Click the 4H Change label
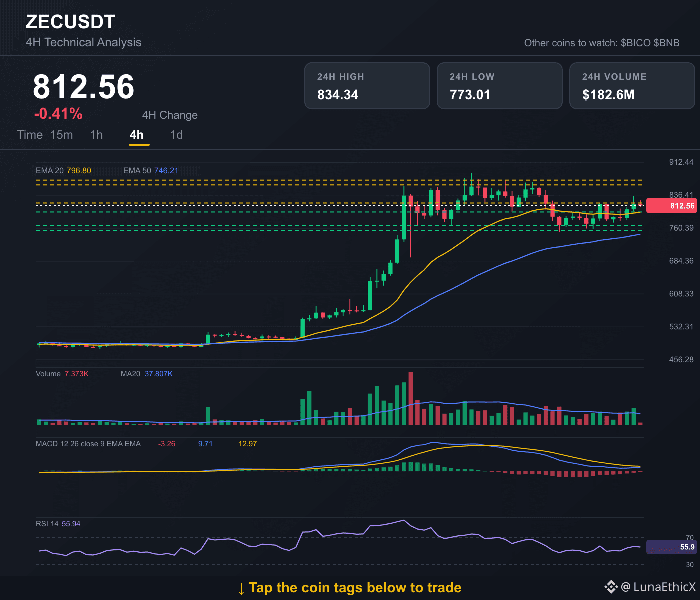Image resolution: width=700 pixels, height=600 pixels. (170, 115)
